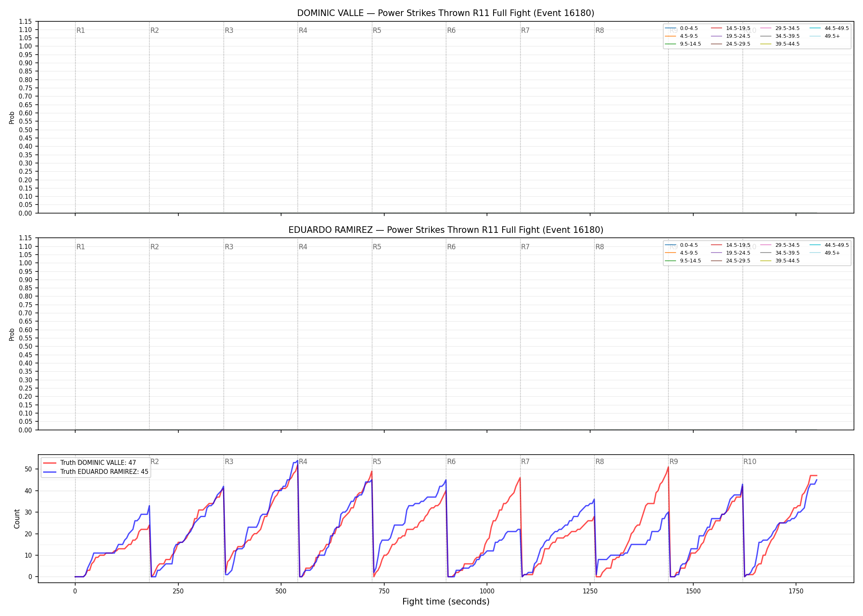Click R2 round marker in EDUARDO RAMIREZ plot
This screenshot has height=616, width=863.
155,247
